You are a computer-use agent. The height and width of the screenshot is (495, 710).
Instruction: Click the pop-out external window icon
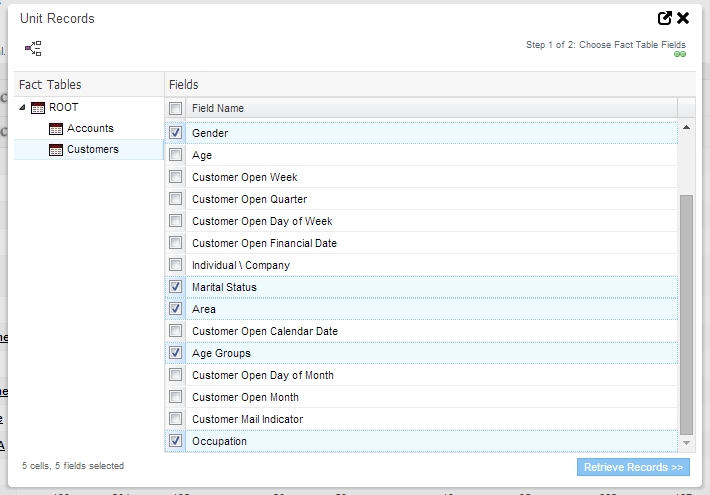[664, 18]
